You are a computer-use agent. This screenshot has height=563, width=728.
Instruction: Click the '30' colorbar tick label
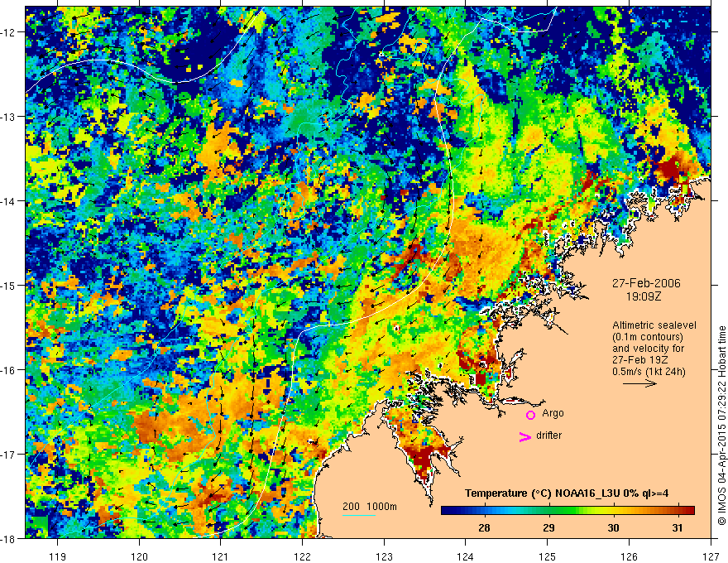pos(613,527)
